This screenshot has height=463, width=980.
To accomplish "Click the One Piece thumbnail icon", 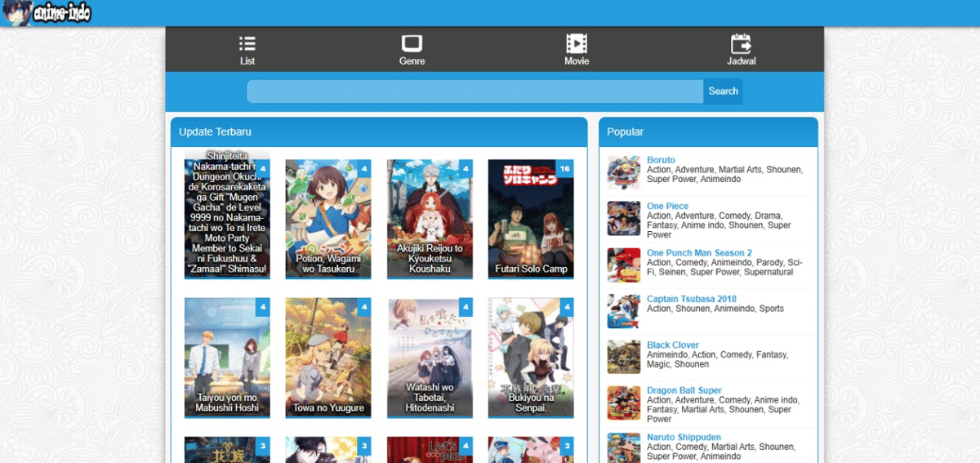I will click(x=624, y=219).
